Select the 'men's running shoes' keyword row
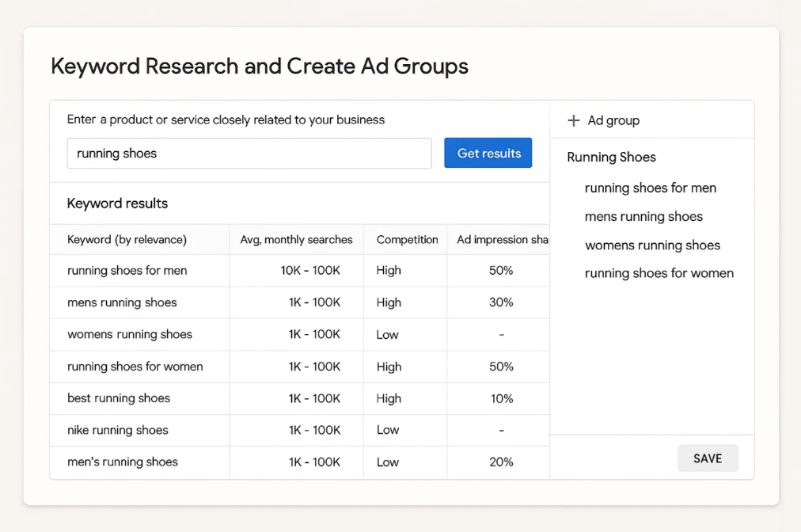Screen dimensions: 801x532 pyautogui.click(x=299, y=462)
